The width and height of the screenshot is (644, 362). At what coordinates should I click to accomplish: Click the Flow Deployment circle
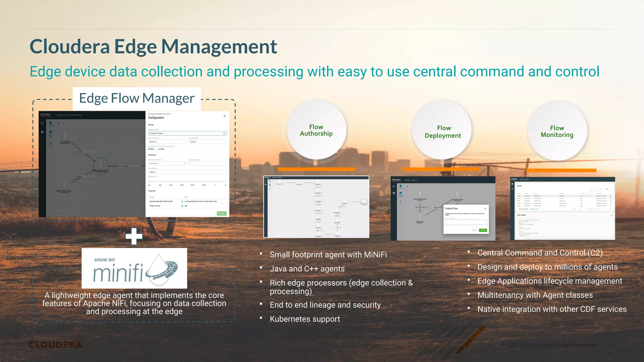pos(441,130)
